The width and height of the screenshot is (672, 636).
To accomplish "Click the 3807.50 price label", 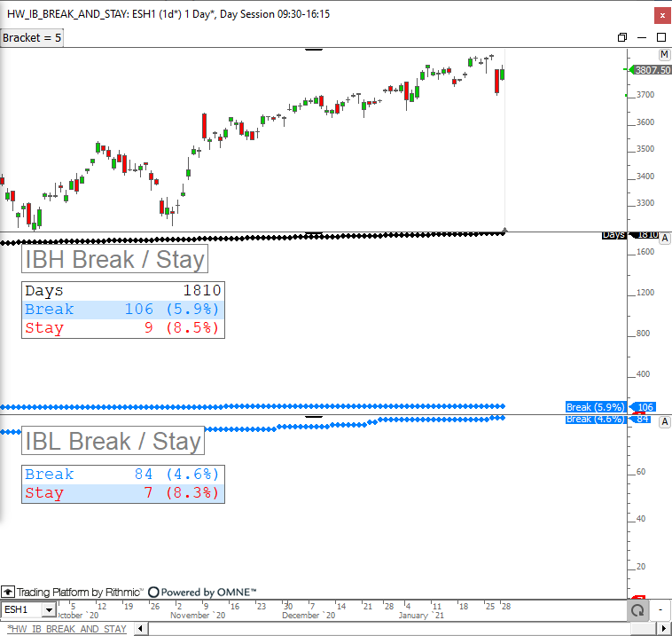I will coord(652,69).
